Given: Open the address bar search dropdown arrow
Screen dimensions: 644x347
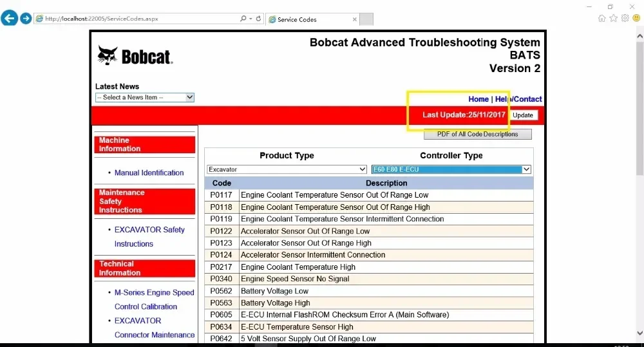Looking at the screenshot, I should 251,19.
